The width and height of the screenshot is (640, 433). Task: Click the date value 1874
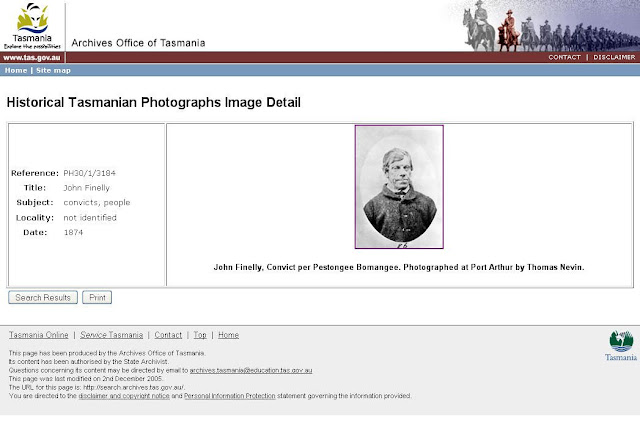[x=73, y=232]
